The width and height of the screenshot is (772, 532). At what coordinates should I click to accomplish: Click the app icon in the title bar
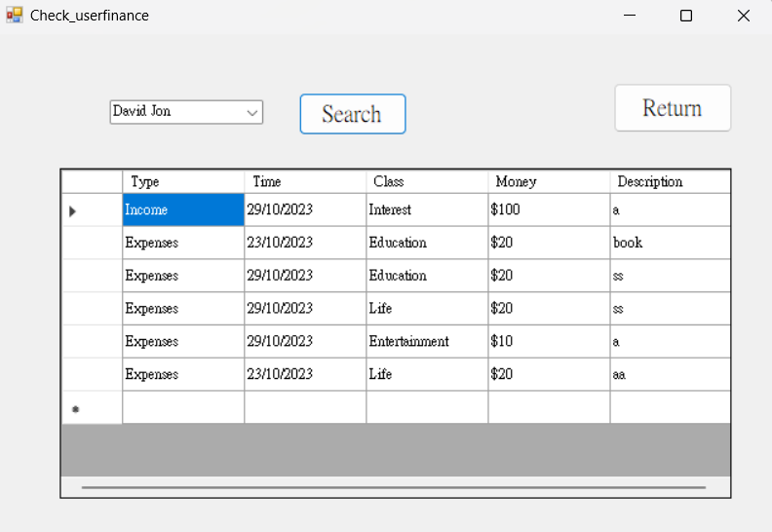point(15,16)
